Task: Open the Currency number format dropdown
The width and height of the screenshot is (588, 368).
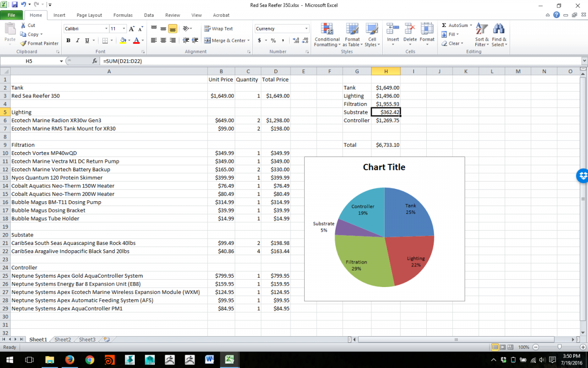Action: point(306,29)
